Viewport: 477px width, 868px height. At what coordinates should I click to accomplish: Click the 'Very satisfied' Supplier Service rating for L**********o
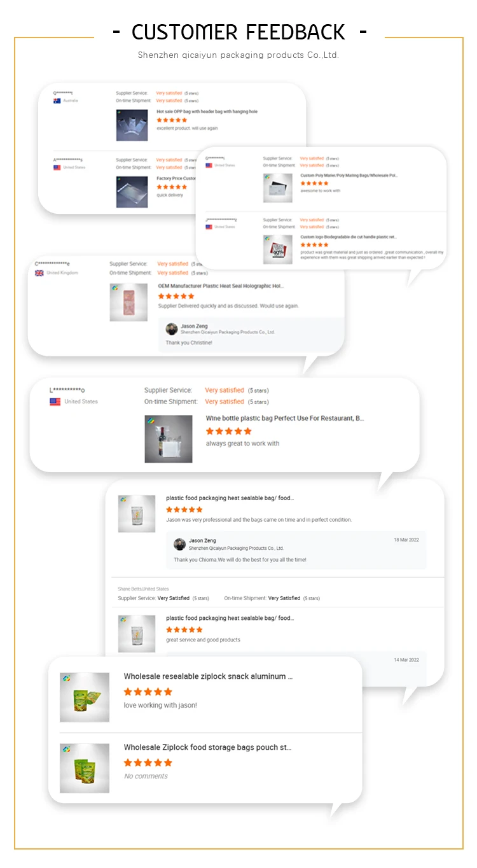[225, 390]
